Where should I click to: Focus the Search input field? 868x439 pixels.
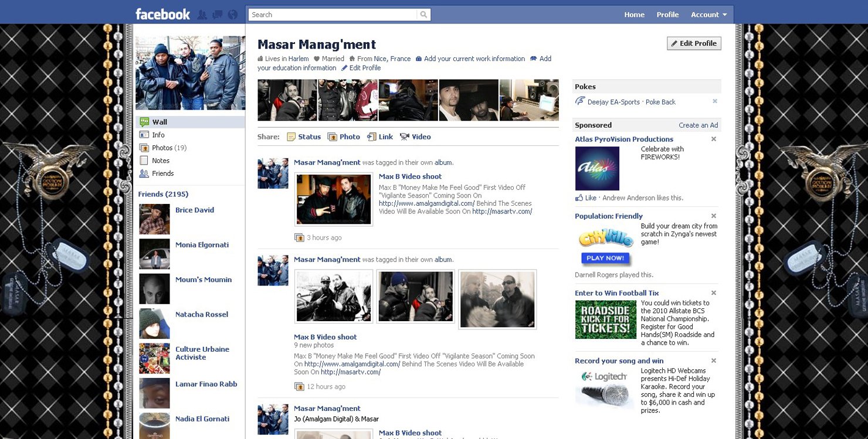(333, 15)
